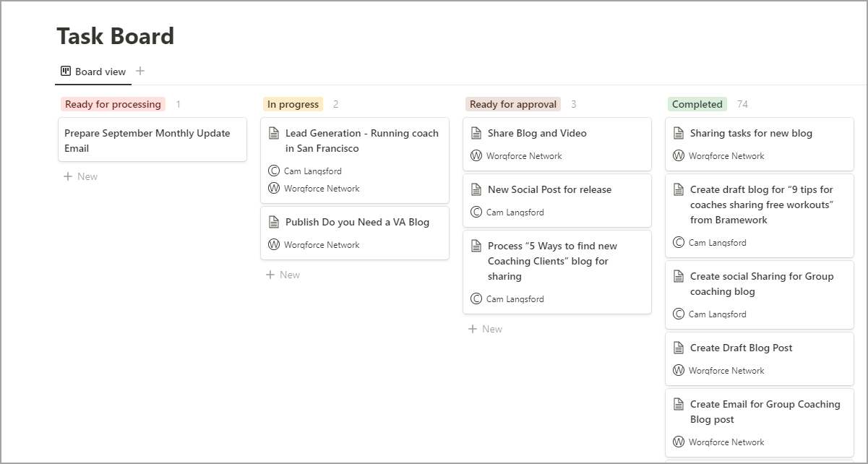868x464 pixels.
Task: Click the In progress status label
Action: point(293,104)
